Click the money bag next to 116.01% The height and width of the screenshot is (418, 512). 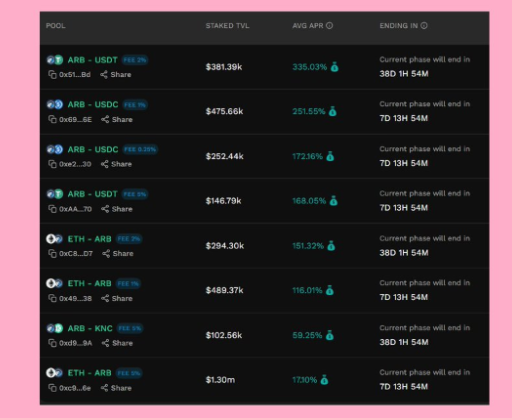329,290
